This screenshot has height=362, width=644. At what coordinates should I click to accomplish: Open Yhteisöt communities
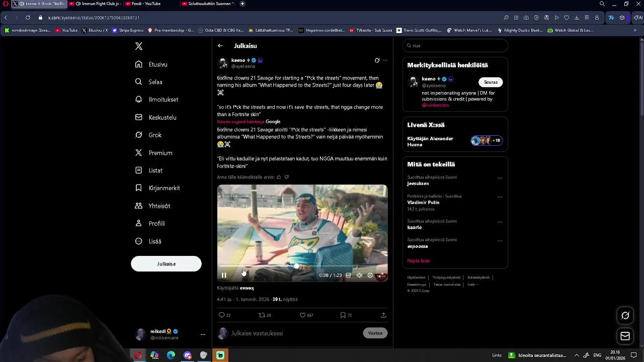coord(153,206)
